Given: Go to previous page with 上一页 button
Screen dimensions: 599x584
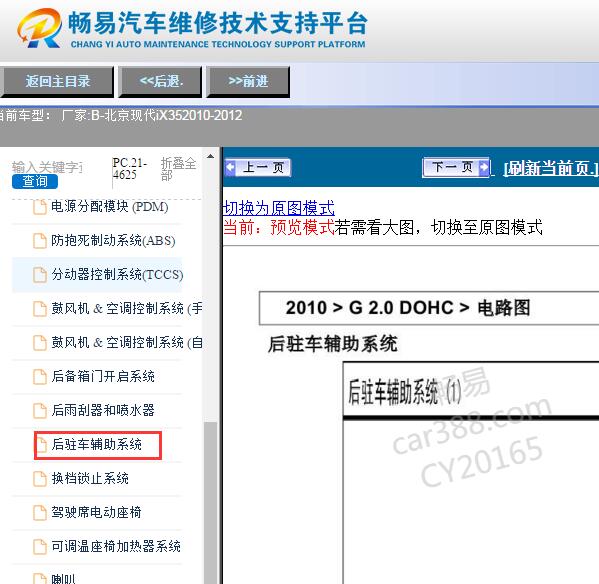Looking at the screenshot, I should tap(258, 167).
